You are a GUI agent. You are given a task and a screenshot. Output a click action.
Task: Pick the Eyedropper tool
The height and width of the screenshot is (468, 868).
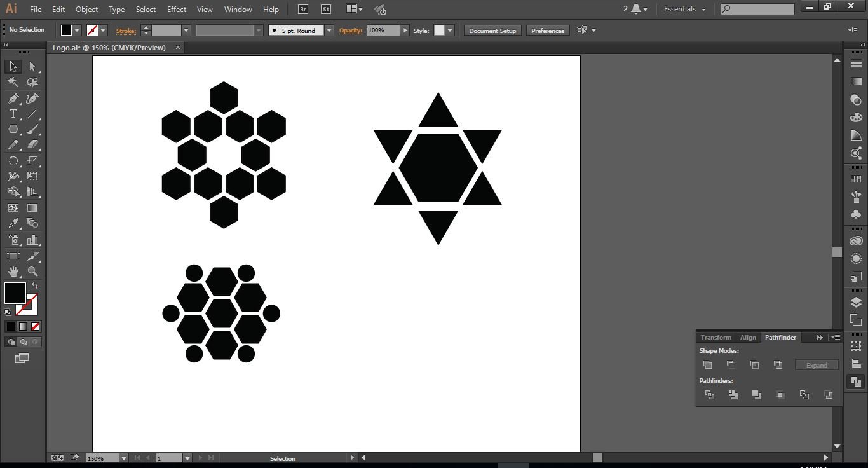pos(13,224)
